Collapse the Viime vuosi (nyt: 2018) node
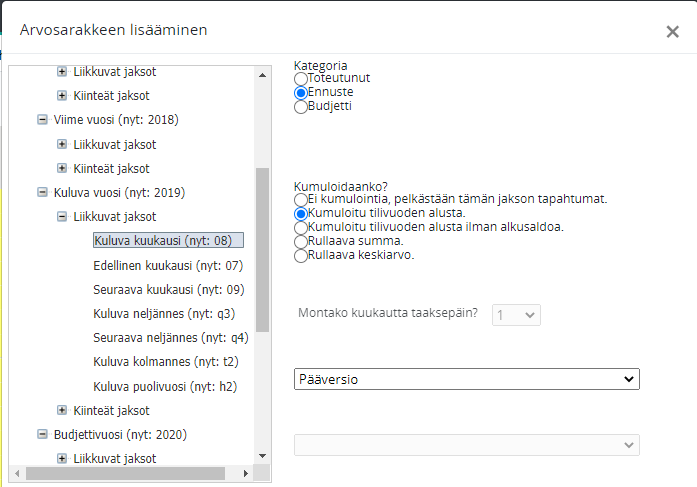 pyautogui.click(x=42, y=120)
